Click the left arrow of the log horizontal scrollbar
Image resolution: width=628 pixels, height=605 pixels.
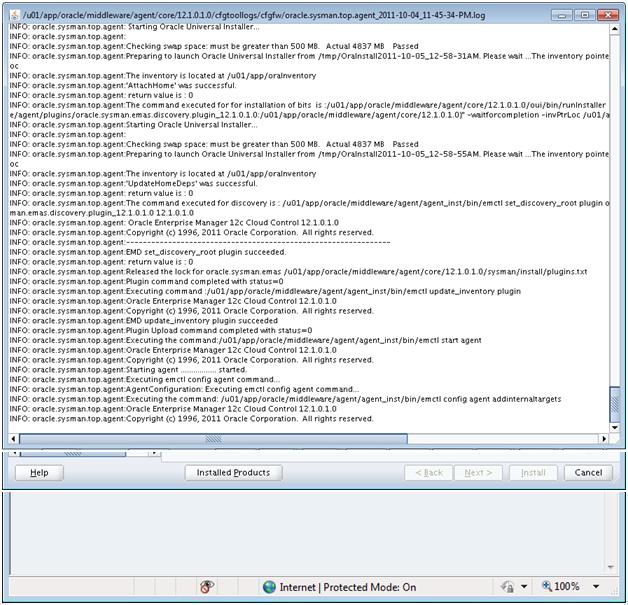[x=13, y=439]
